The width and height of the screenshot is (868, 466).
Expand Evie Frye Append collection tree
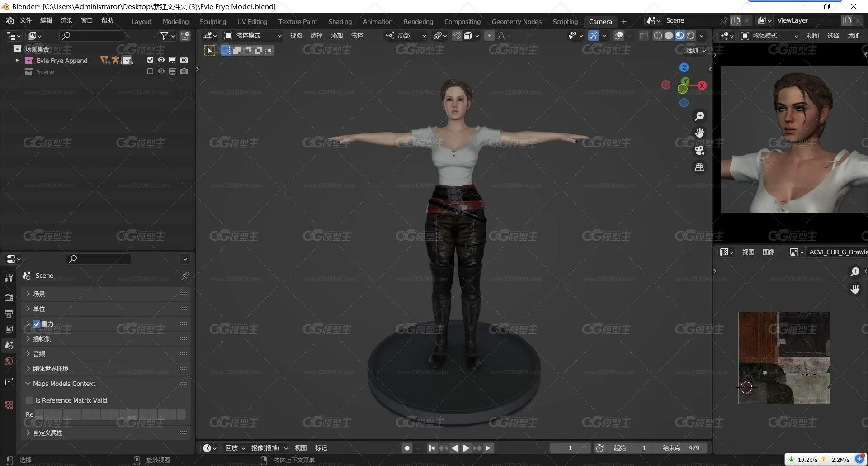click(17, 60)
